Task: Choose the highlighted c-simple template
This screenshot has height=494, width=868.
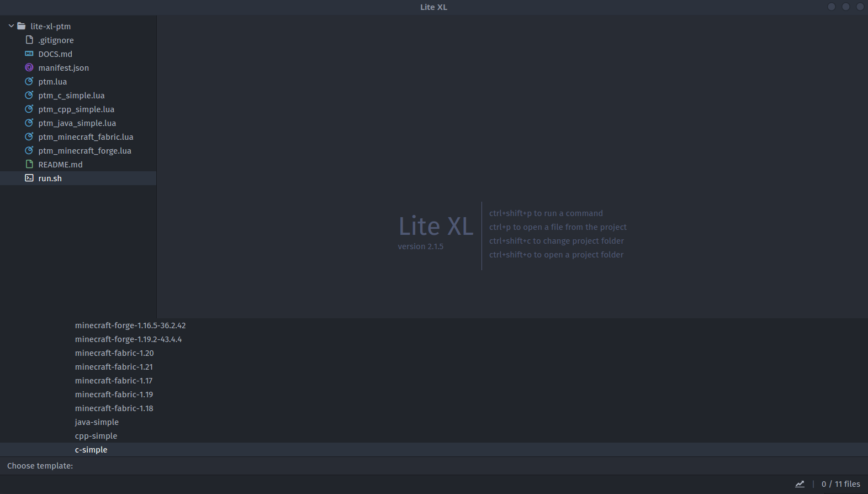Action: pyautogui.click(x=434, y=449)
